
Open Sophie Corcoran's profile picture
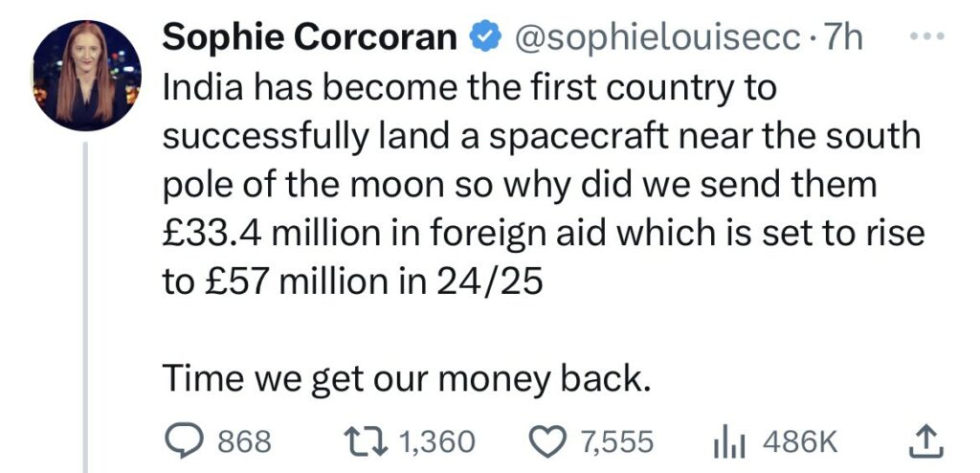pyautogui.click(x=87, y=76)
